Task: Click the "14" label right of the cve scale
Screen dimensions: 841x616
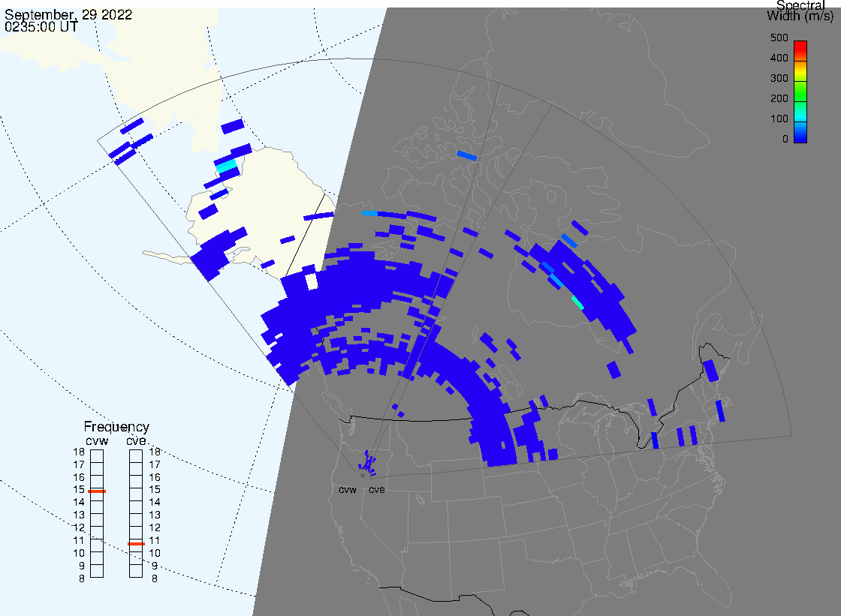Action: [155, 503]
